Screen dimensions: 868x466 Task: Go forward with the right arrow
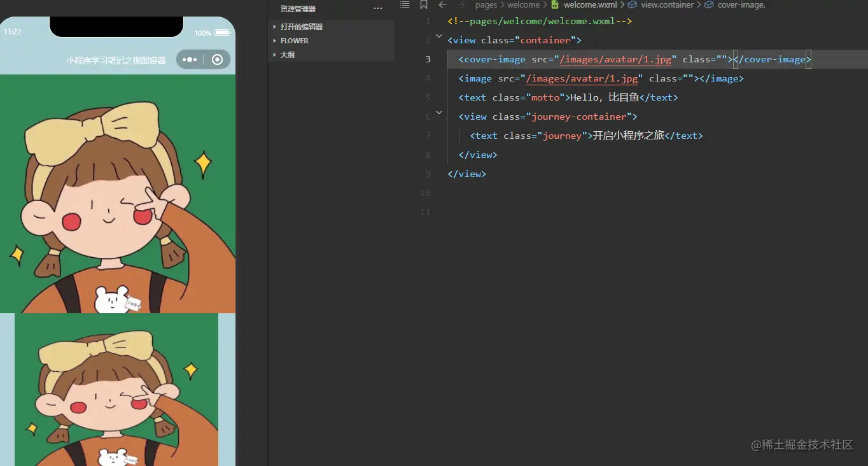click(462, 4)
